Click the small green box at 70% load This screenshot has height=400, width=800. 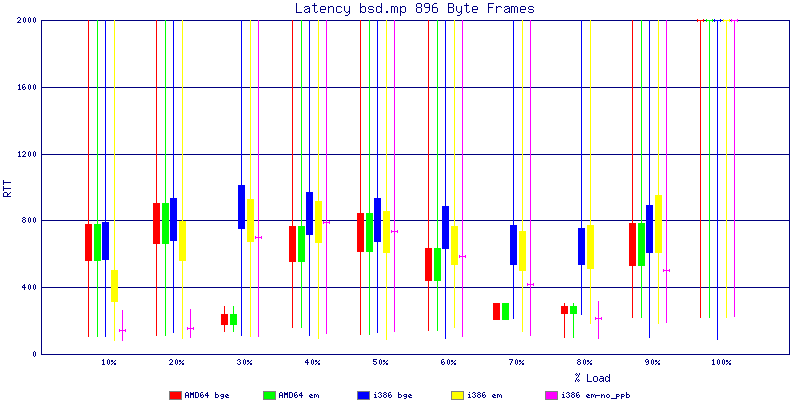coord(505,311)
